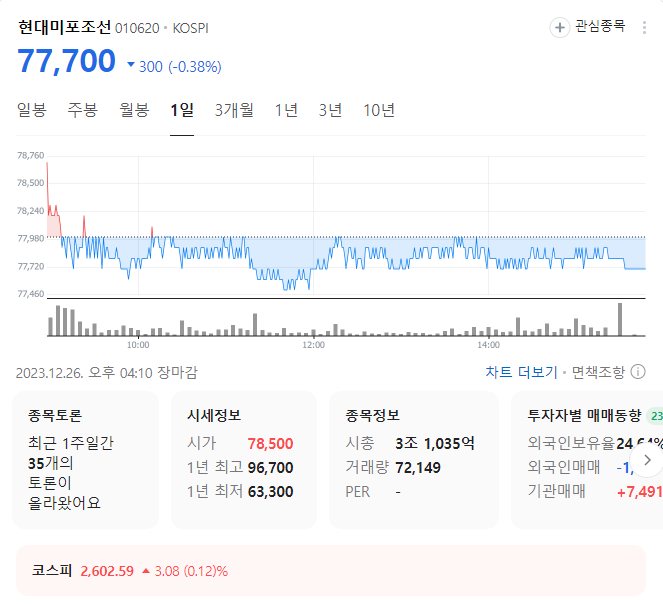This screenshot has height=604, width=663.
Task: Open 차트 더보기 link
Action: [x=521, y=372]
